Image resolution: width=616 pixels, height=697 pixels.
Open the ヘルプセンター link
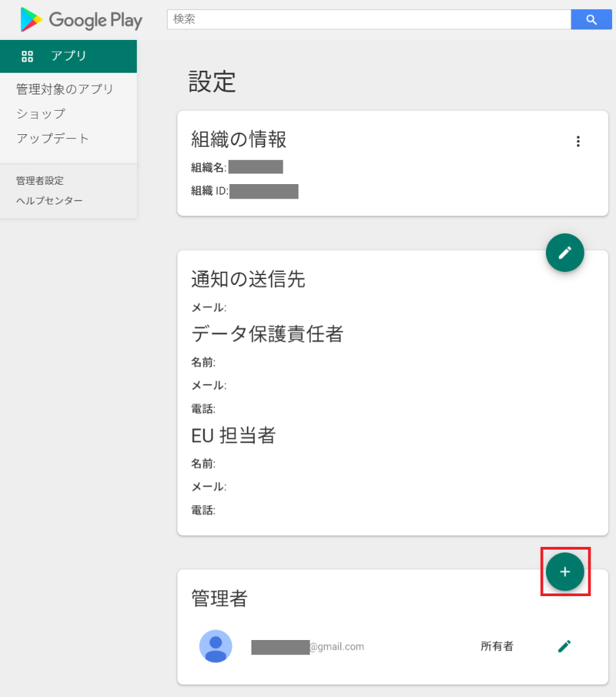click(x=49, y=200)
